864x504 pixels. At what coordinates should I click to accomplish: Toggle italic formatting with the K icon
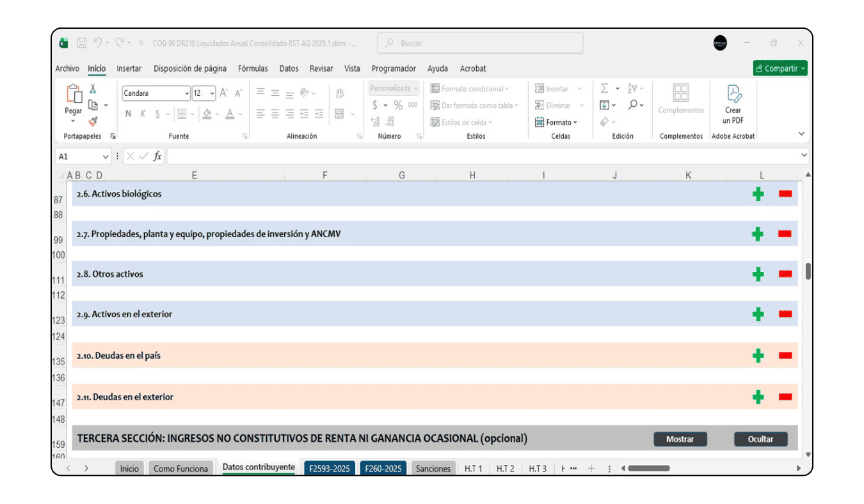pos(143,113)
